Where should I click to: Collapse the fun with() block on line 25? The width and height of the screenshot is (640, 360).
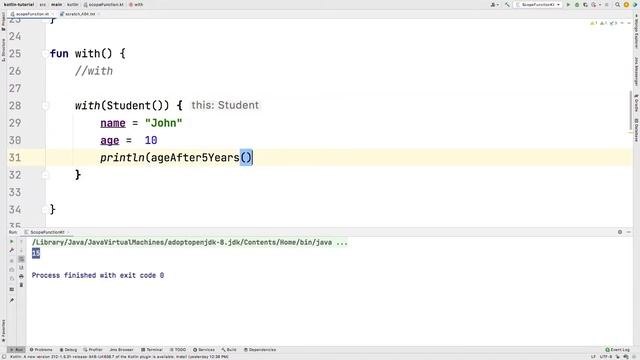[45, 53]
